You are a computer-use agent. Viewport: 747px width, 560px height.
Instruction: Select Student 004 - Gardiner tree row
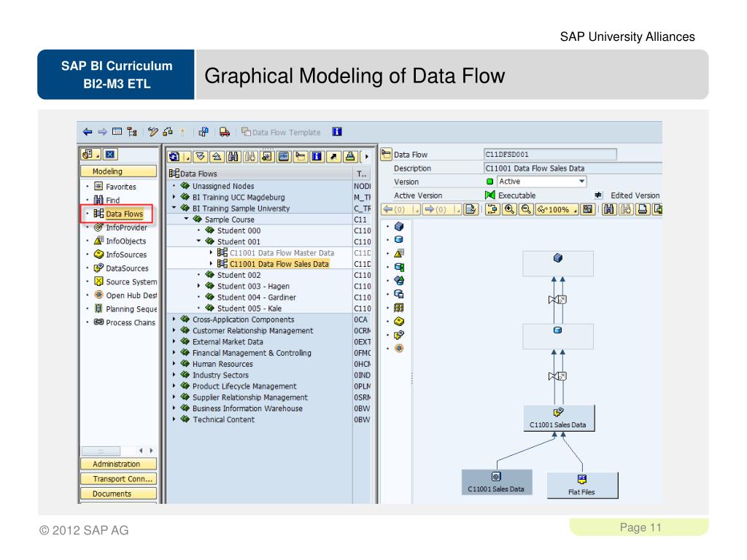(x=256, y=297)
